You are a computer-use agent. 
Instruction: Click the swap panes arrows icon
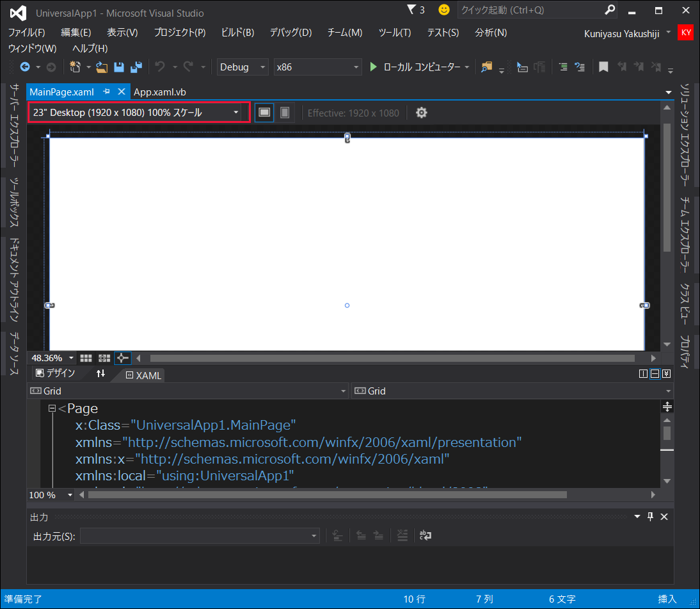[x=101, y=373]
